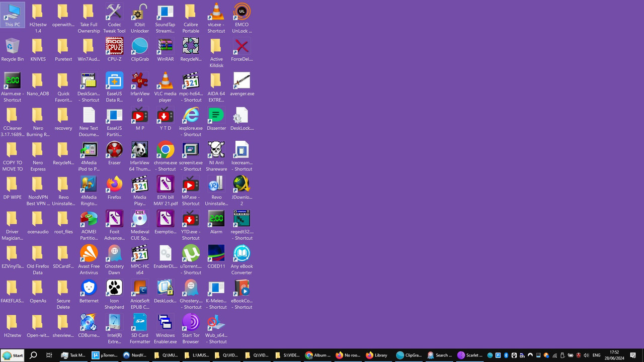
Task: Launch Ghostery Dawn shortcut
Action: click(x=114, y=260)
